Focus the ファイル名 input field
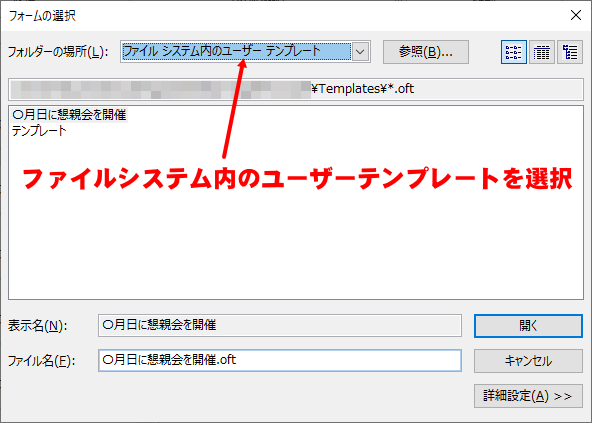 pyautogui.click(x=280, y=360)
